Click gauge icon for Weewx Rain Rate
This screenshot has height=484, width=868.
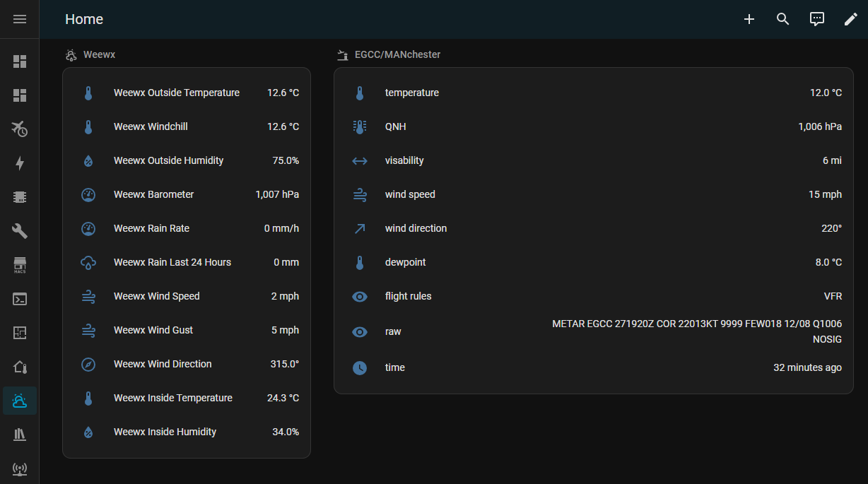coord(88,228)
